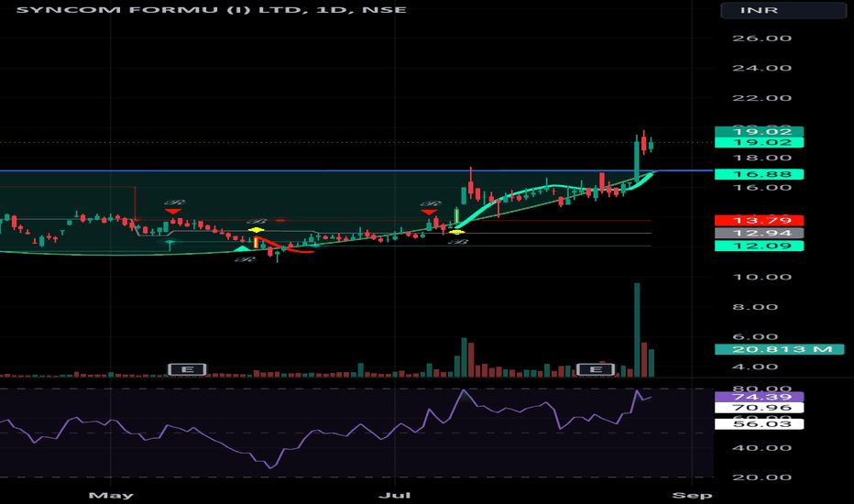Click the gray 12.94 price label
The width and height of the screenshot is (854, 504).
pyautogui.click(x=760, y=233)
